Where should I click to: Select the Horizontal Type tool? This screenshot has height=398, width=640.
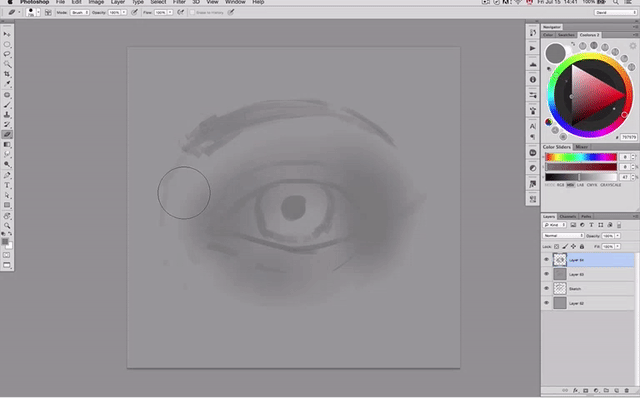[x=7, y=185]
